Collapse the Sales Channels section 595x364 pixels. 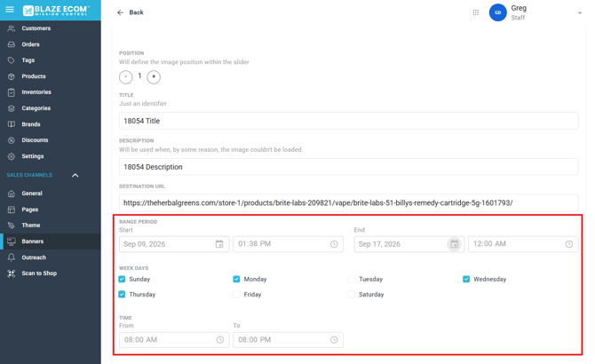point(75,175)
